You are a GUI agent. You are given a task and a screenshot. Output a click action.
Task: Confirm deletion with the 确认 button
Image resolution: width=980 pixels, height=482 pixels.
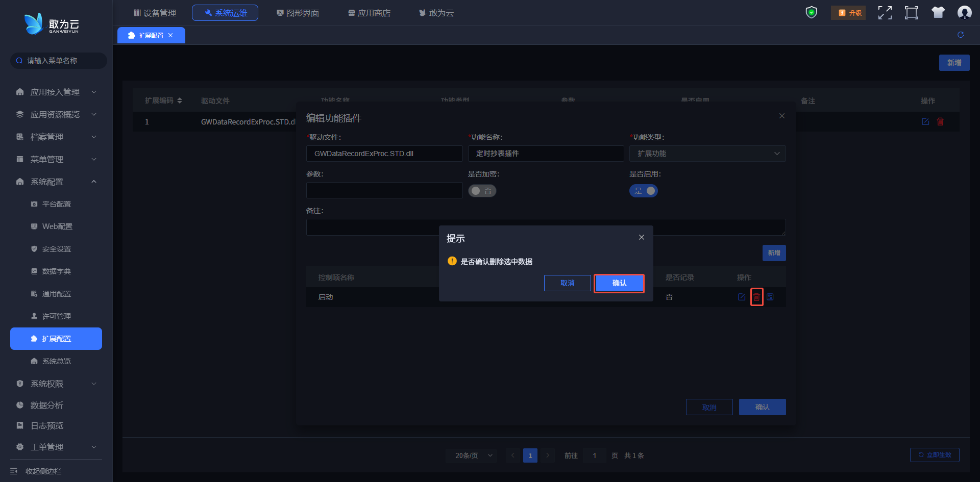click(619, 283)
